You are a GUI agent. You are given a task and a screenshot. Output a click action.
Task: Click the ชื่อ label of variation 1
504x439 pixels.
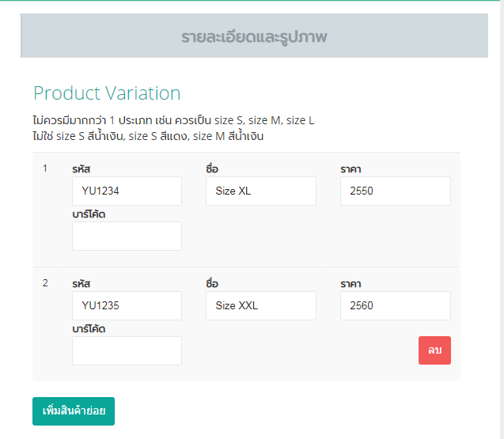212,168
